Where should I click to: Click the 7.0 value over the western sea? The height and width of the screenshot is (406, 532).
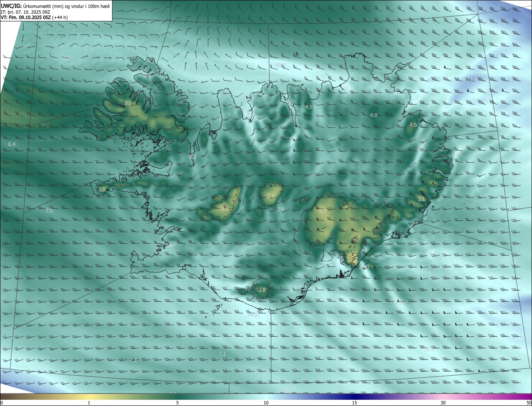point(49,211)
